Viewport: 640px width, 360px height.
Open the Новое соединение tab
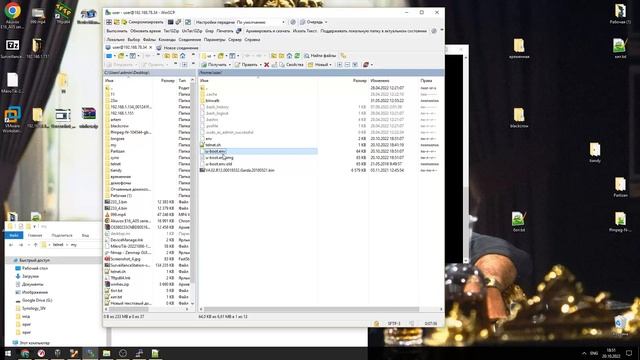click(177, 48)
